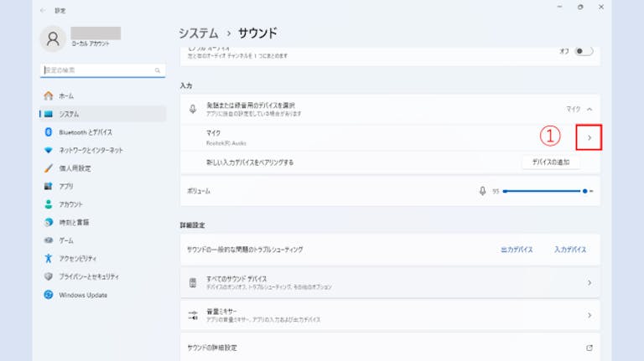644x361 pixels.
Task: Click the user profile avatar
Action: [53, 39]
